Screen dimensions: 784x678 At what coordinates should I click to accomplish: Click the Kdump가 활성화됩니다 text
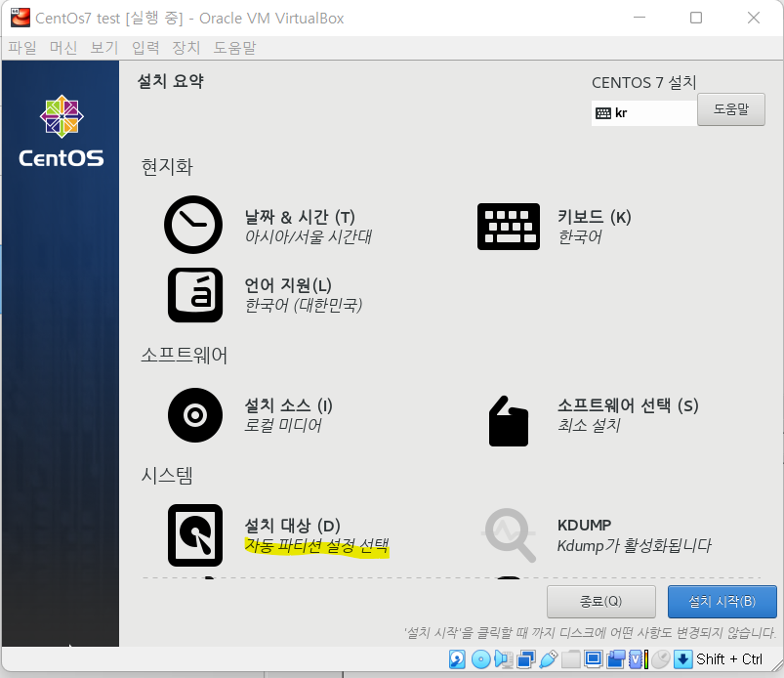[x=634, y=545]
